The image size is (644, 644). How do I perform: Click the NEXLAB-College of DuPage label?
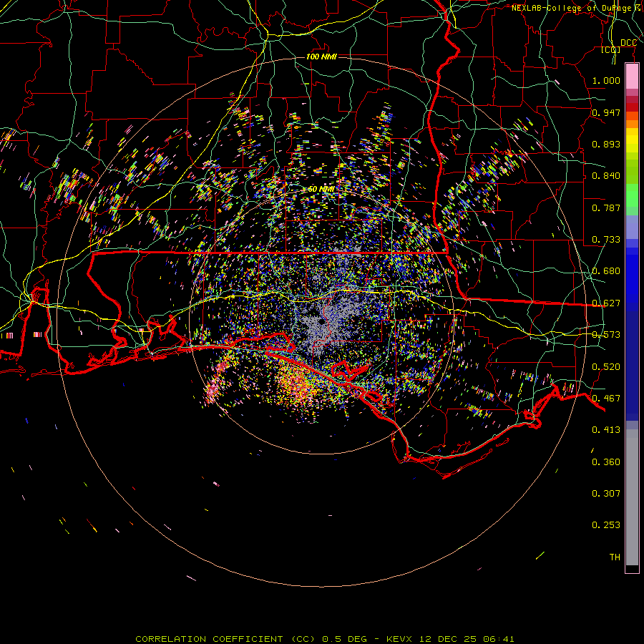(x=571, y=8)
